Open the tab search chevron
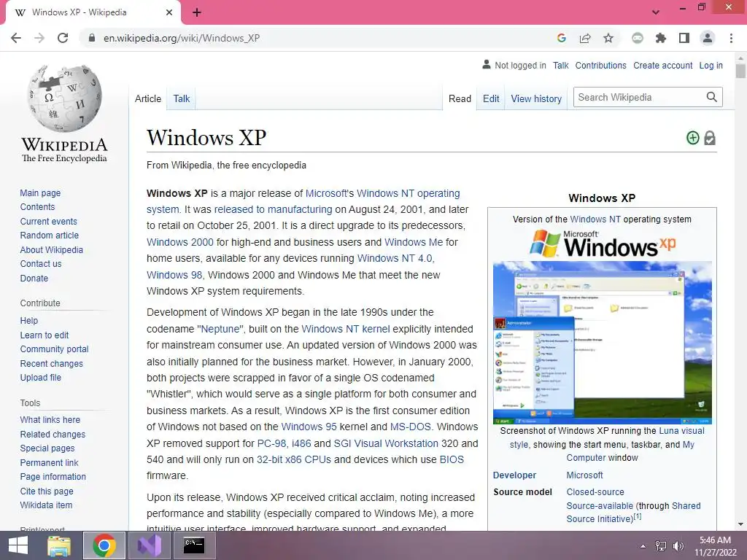 (656, 12)
